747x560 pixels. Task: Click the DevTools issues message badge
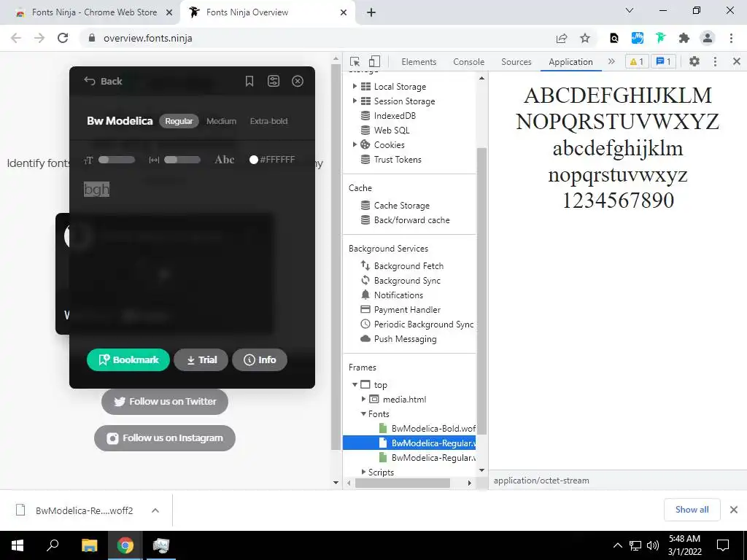[664, 61]
